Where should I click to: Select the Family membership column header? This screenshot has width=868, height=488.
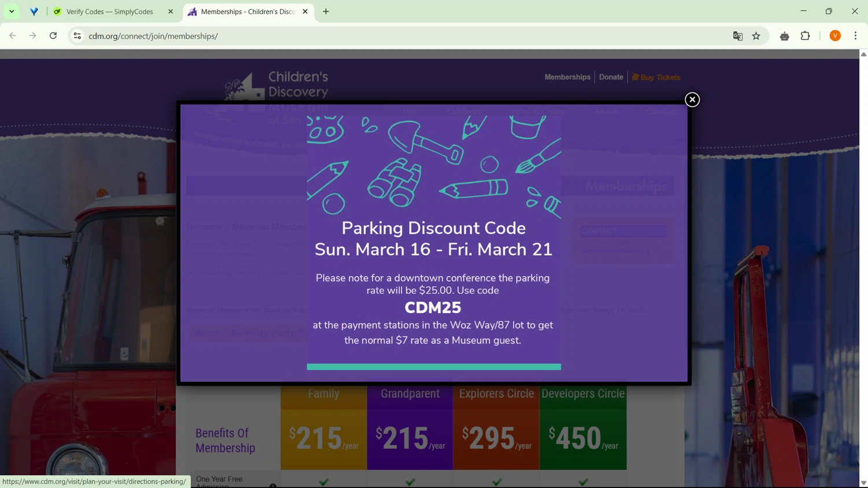(x=323, y=394)
